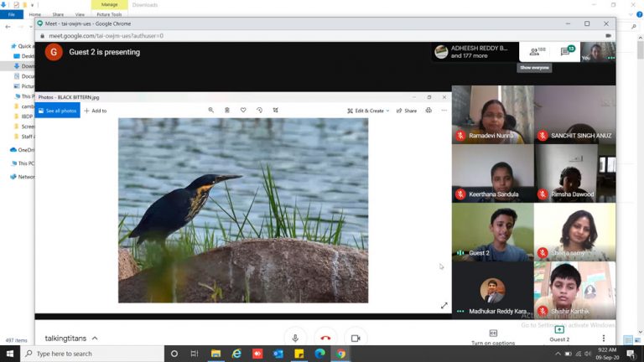644x362 pixels.
Task: Add photo to favorites heart icon
Action: coord(243,111)
